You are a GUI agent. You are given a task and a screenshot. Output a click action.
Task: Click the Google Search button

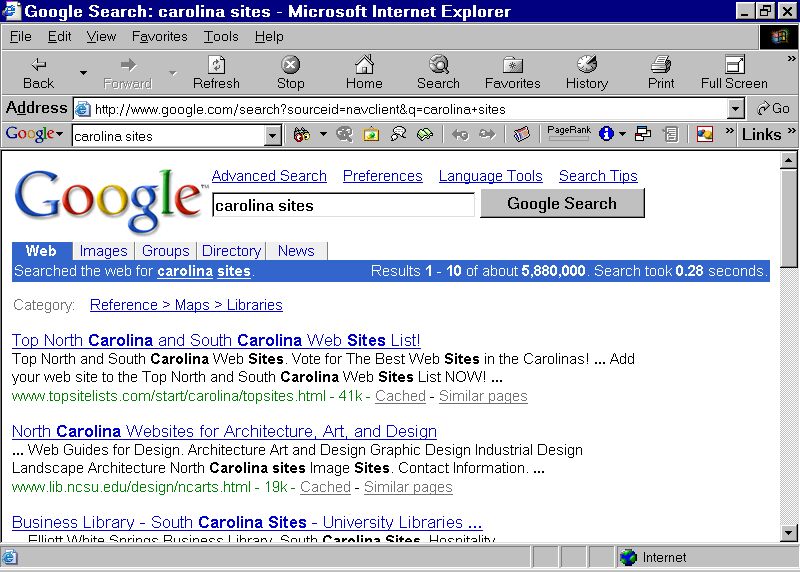(562, 203)
